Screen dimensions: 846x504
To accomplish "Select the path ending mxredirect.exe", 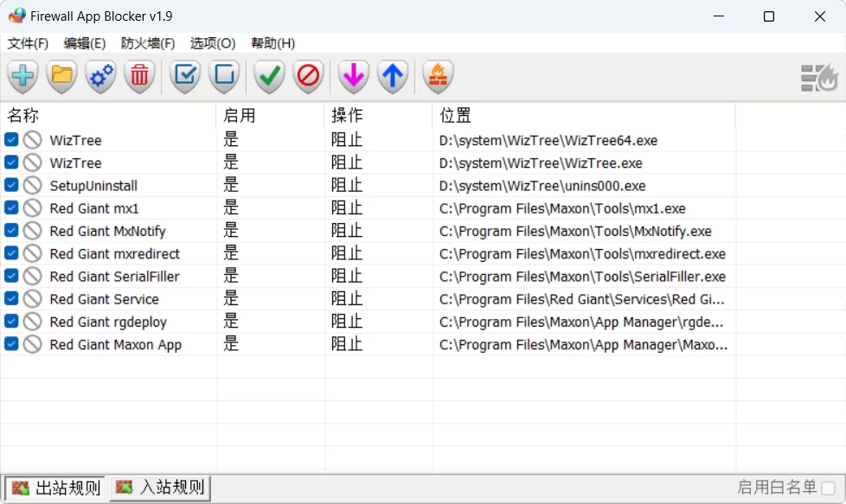I will click(582, 254).
